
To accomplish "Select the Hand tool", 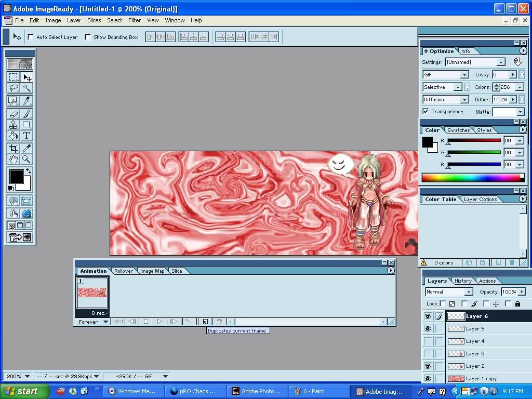I will pyautogui.click(x=14, y=159).
